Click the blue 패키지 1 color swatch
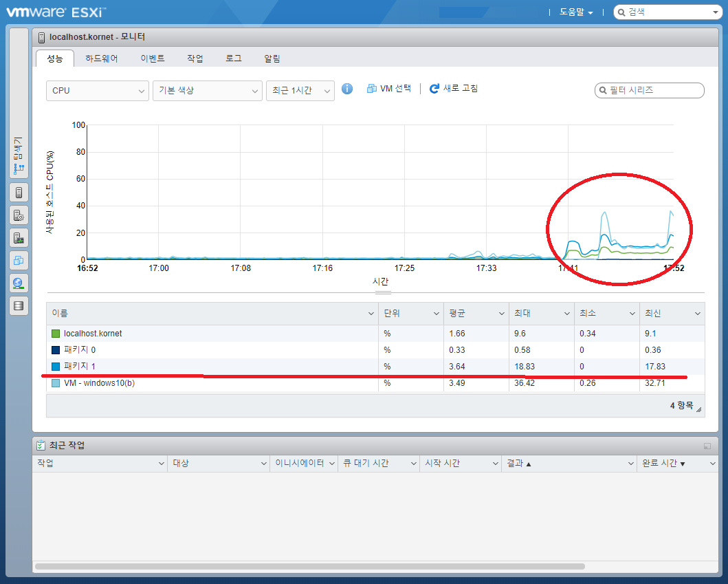 pos(56,367)
